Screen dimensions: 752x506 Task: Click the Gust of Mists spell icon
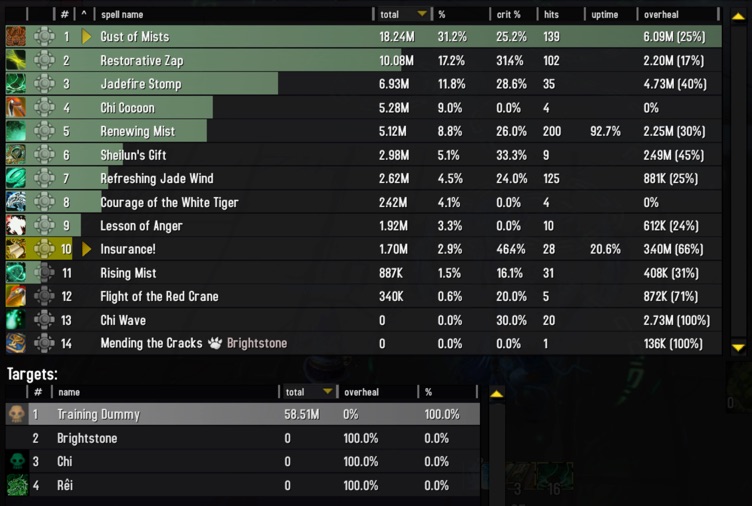(x=15, y=37)
